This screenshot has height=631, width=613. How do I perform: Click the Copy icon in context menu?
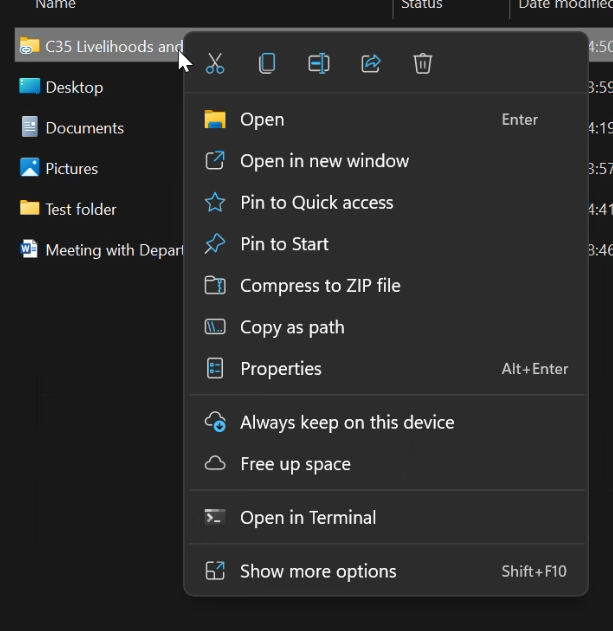267,64
